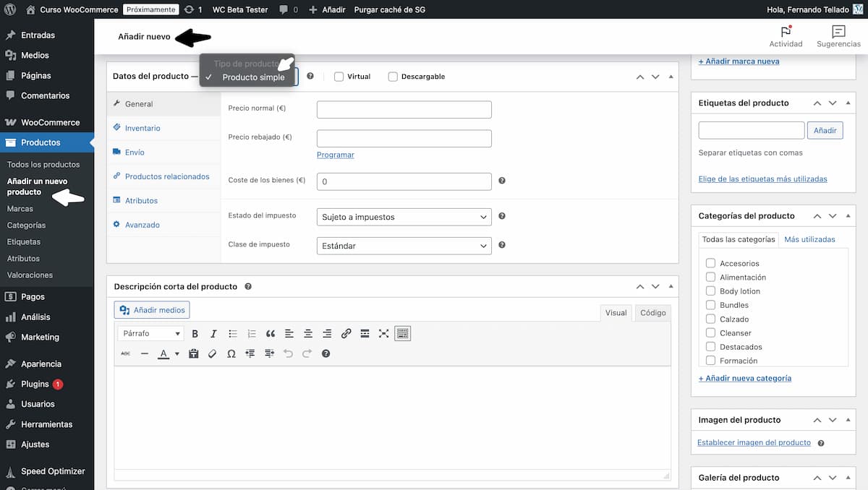
Task: Create a bulleted list
Action: [232, 333]
